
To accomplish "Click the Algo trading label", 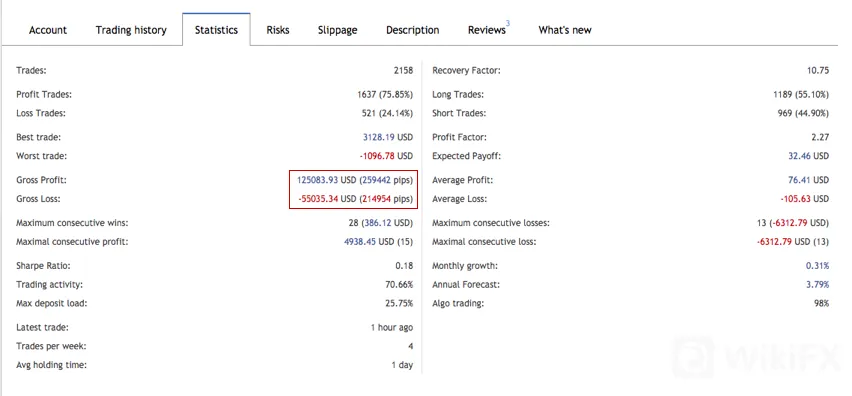I will (x=458, y=304).
